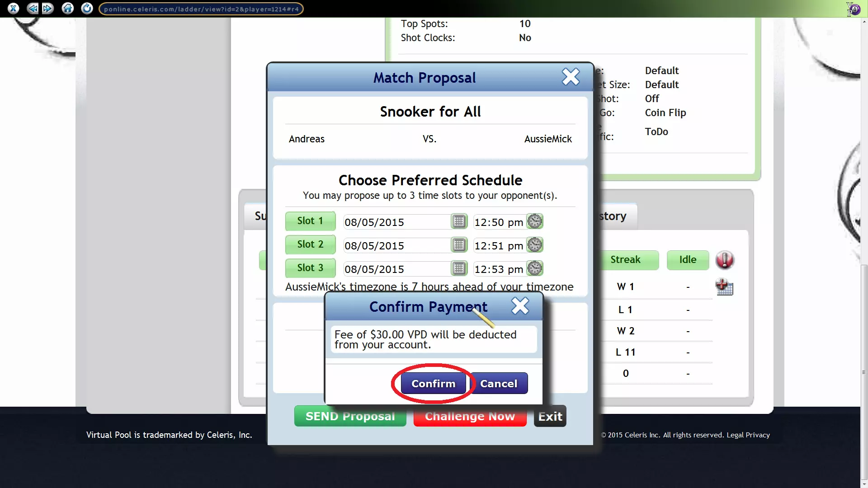
Task: Click Slot 1 date input field
Action: point(396,222)
